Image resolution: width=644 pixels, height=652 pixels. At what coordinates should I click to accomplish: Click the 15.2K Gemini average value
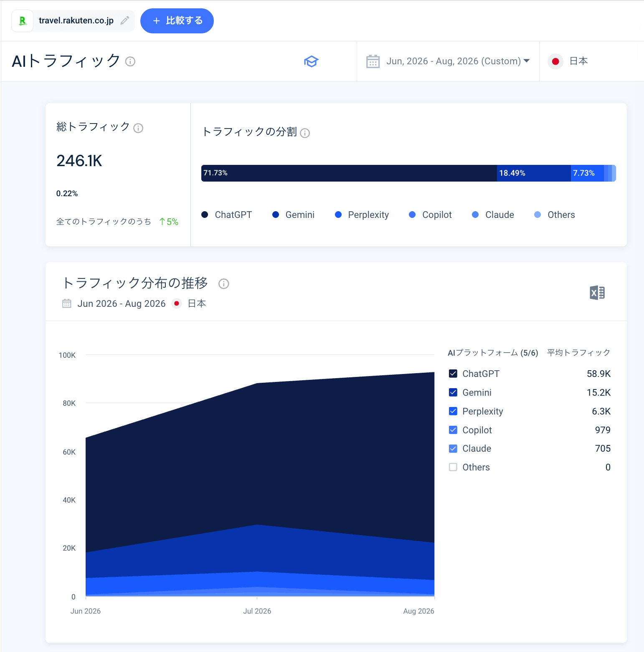[599, 392]
